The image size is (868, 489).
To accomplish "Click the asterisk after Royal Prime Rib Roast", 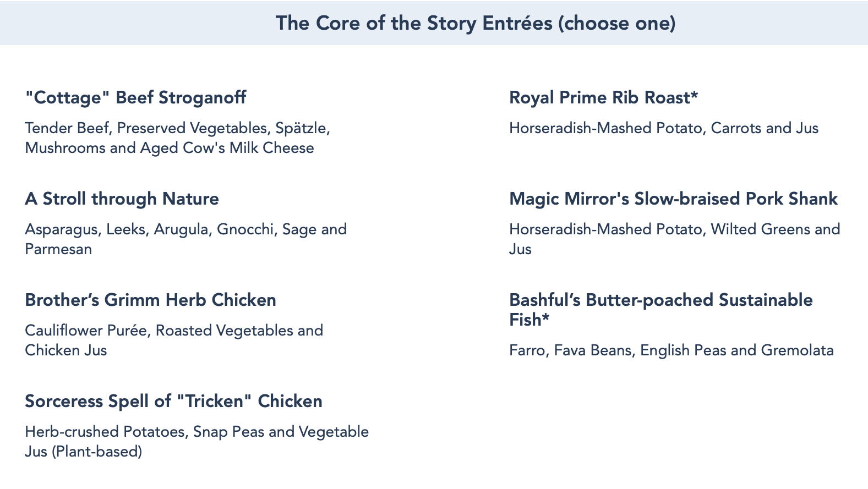I will point(695,96).
